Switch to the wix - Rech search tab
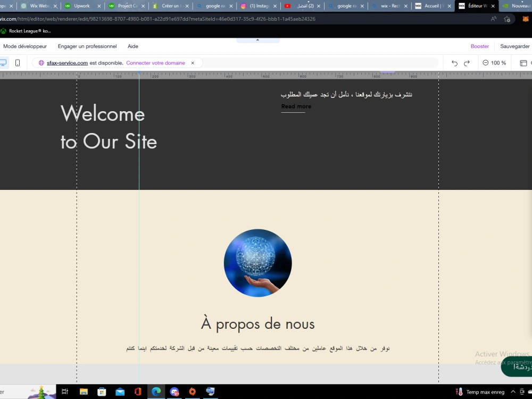The image size is (532, 399). (x=390, y=6)
